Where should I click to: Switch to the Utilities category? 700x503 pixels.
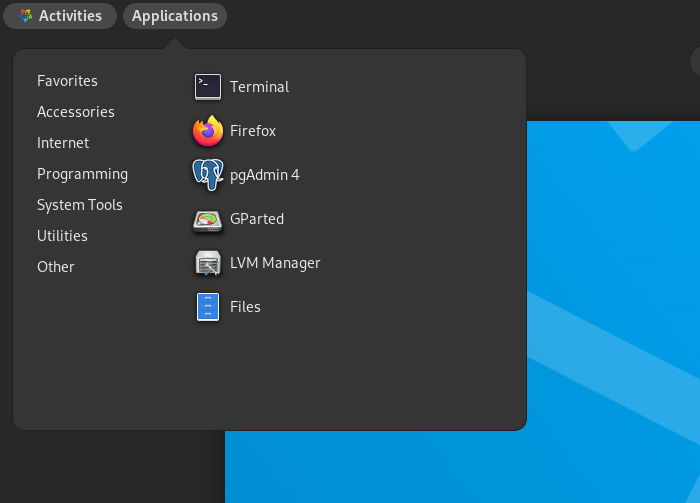pyautogui.click(x=62, y=236)
